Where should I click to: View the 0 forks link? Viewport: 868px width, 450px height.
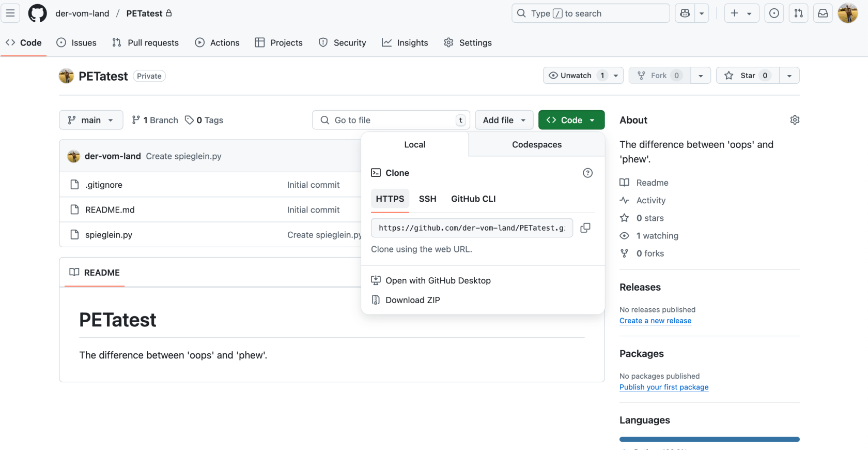642,253
